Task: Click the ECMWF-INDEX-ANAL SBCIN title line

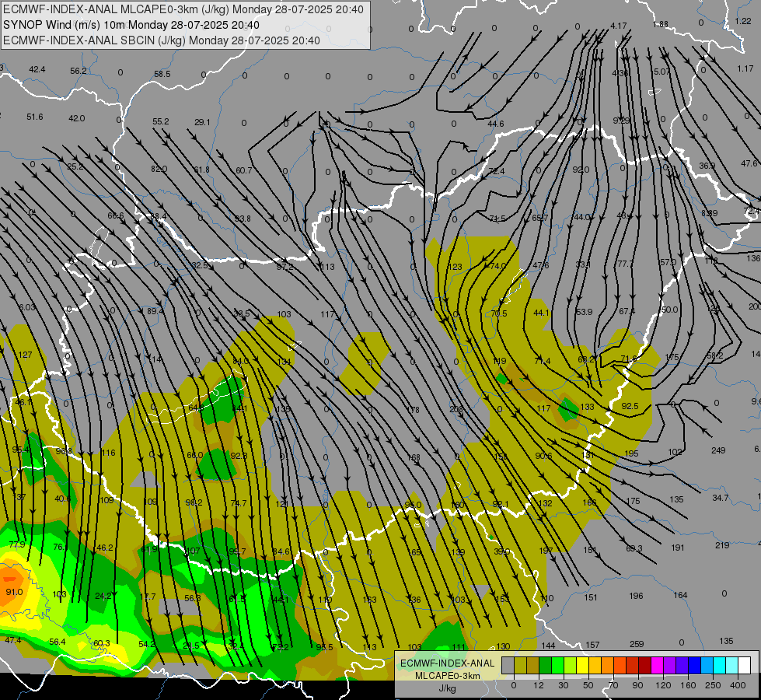Action: pyautogui.click(x=162, y=40)
